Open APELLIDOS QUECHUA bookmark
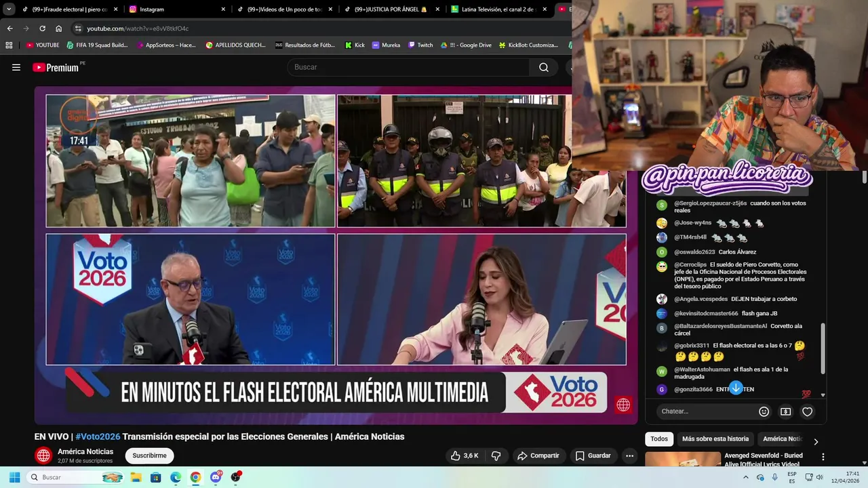 point(235,45)
